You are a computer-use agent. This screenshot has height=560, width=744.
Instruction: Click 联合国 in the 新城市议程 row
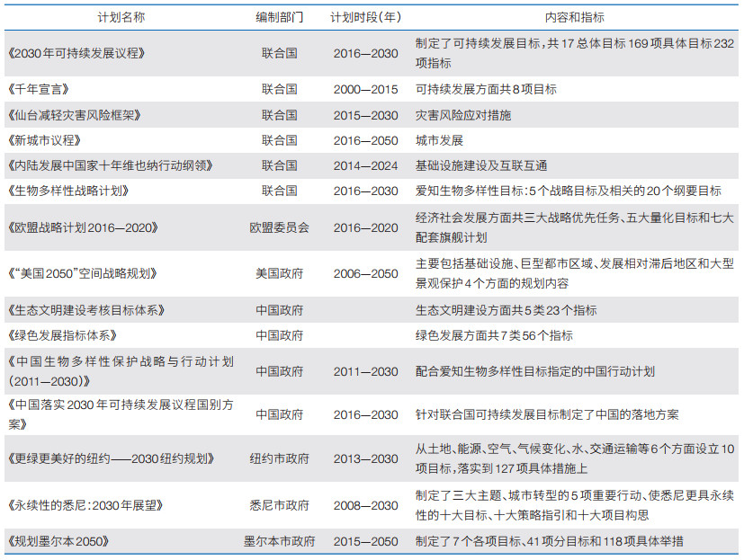[280, 140]
